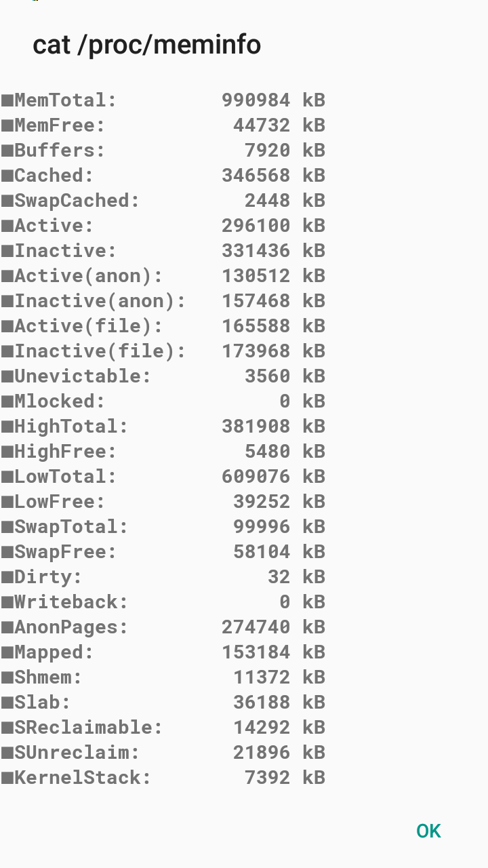Click the "cat /proc/meminfo" dialog title
Viewport: 488px width, 868px height.
coord(146,45)
